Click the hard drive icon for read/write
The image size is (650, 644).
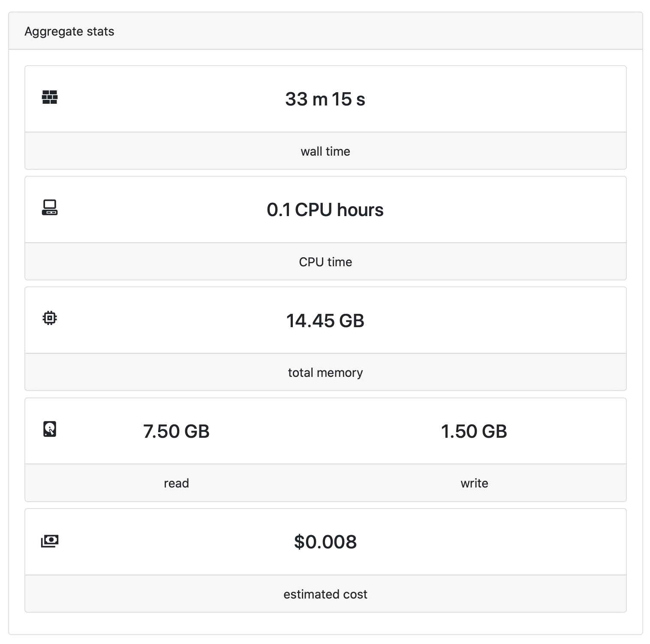click(x=50, y=429)
